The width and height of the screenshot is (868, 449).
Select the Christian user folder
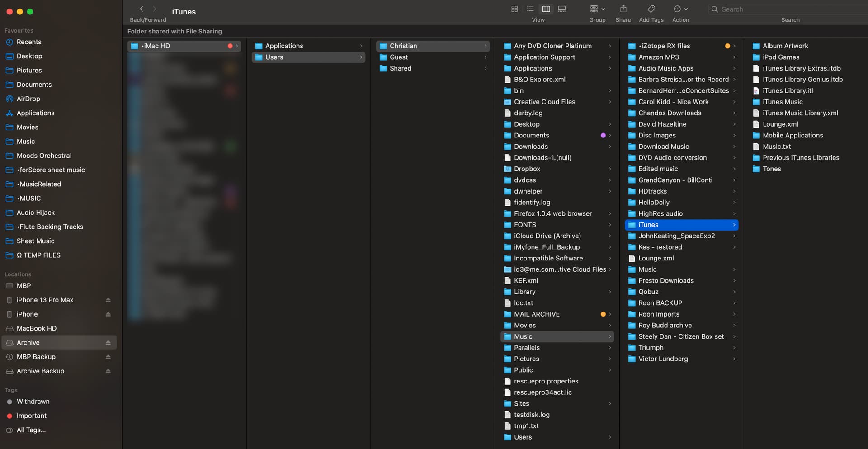(x=433, y=46)
